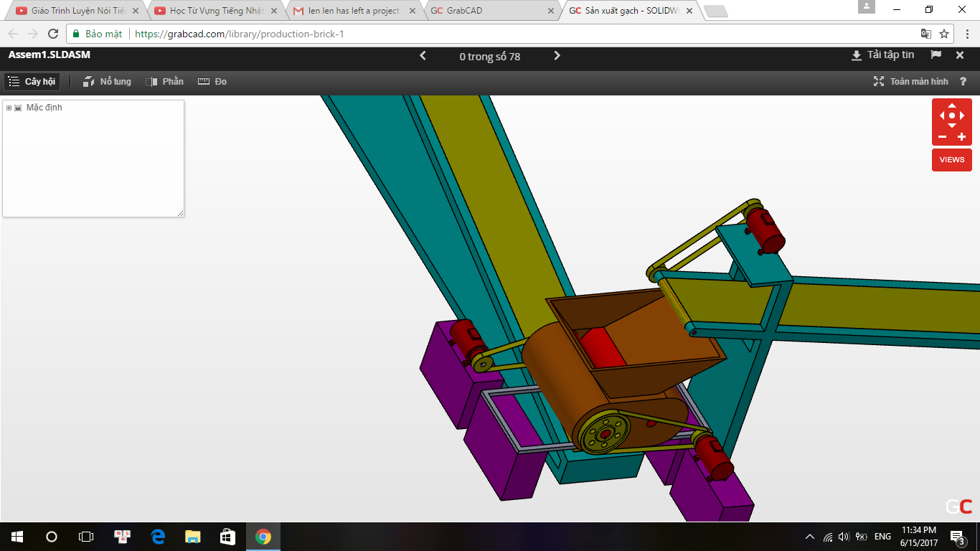
Task: Open the Chrome profile user button
Action: coord(867,6)
